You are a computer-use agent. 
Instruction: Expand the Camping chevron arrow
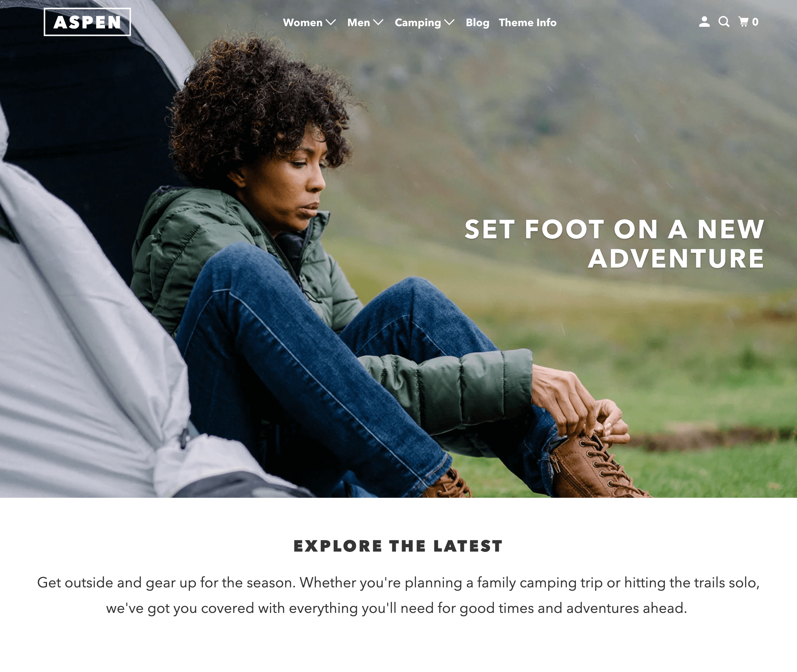coord(449,22)
